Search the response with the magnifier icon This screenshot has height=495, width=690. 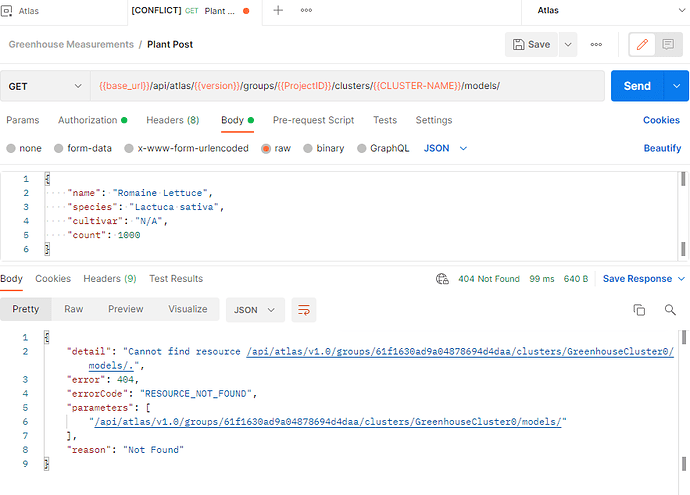point(670,311)
